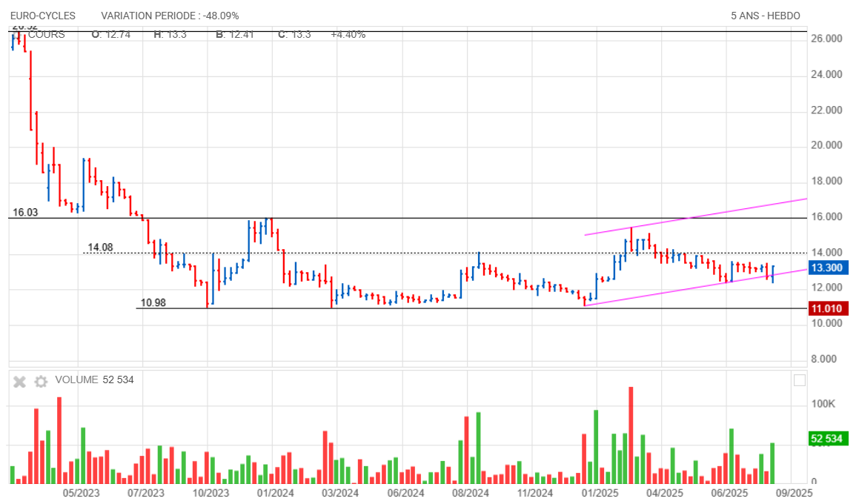Open the 5 ANS - HEBDO period selector
The image size is (859, 504).
tap(765, 16)
